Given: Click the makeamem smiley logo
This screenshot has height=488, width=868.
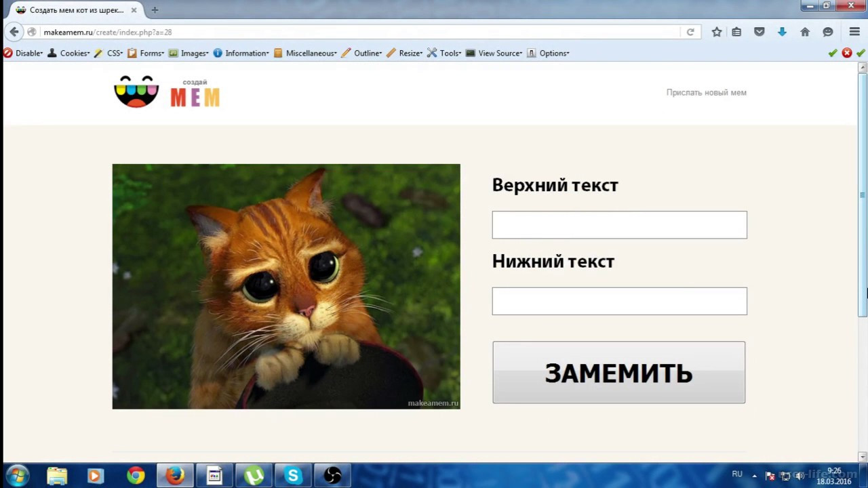Looking at the screenshot, I should [x=136, y=91].
